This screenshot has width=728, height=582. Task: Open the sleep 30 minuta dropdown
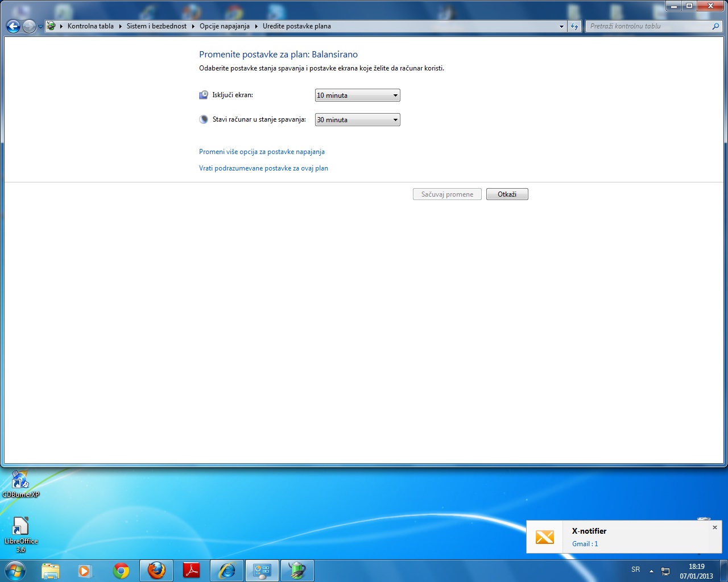pyautogui.click(x=358, y=120)
